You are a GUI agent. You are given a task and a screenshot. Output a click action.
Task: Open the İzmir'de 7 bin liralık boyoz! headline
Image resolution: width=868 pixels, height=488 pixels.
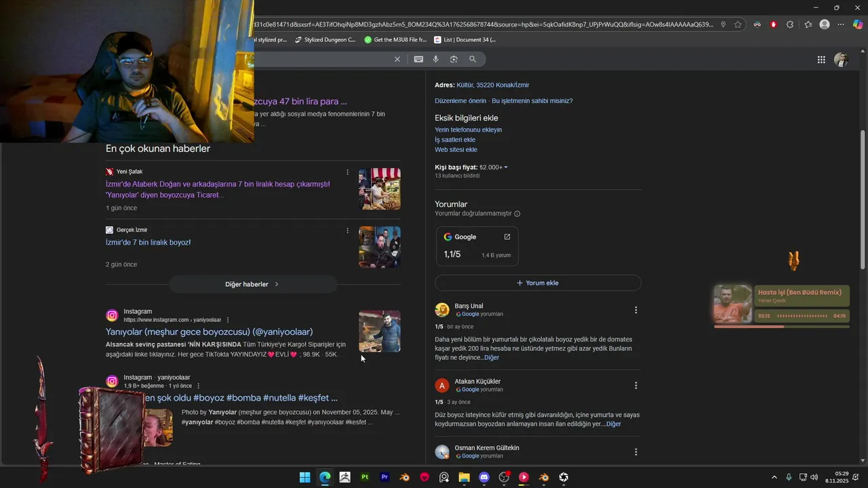pyautogui.click(x=148, y=242)
